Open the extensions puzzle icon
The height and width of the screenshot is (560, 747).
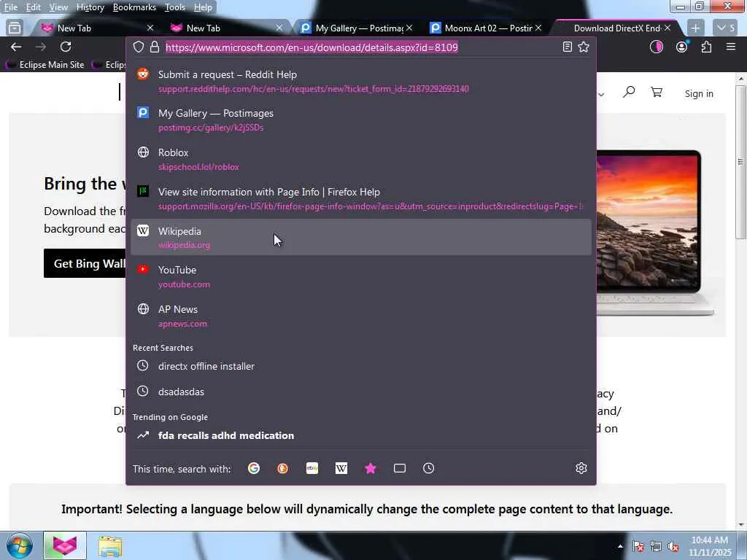[706, 47]
